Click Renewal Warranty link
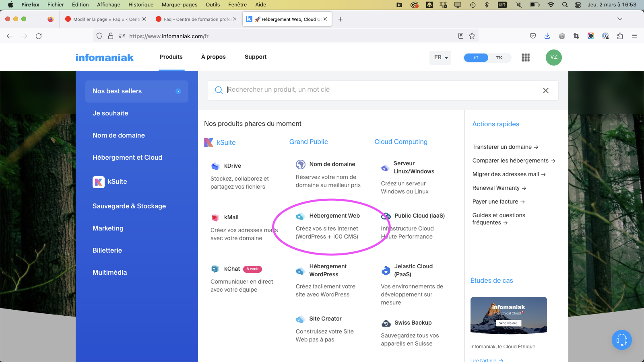The width and height of the screenshot is (644, 362). [499, 188]
